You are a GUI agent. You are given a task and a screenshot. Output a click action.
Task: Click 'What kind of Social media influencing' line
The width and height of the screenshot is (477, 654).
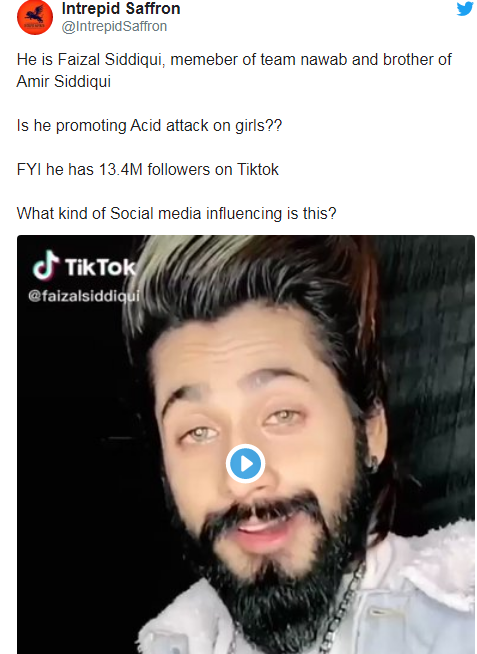(176, 214)
